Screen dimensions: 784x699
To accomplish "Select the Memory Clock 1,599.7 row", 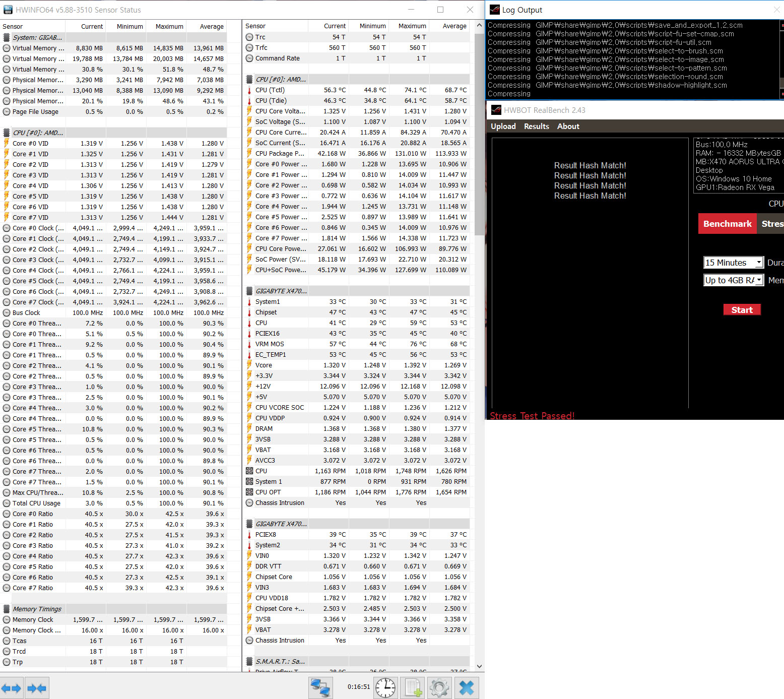I will click(x=113, y=619).
